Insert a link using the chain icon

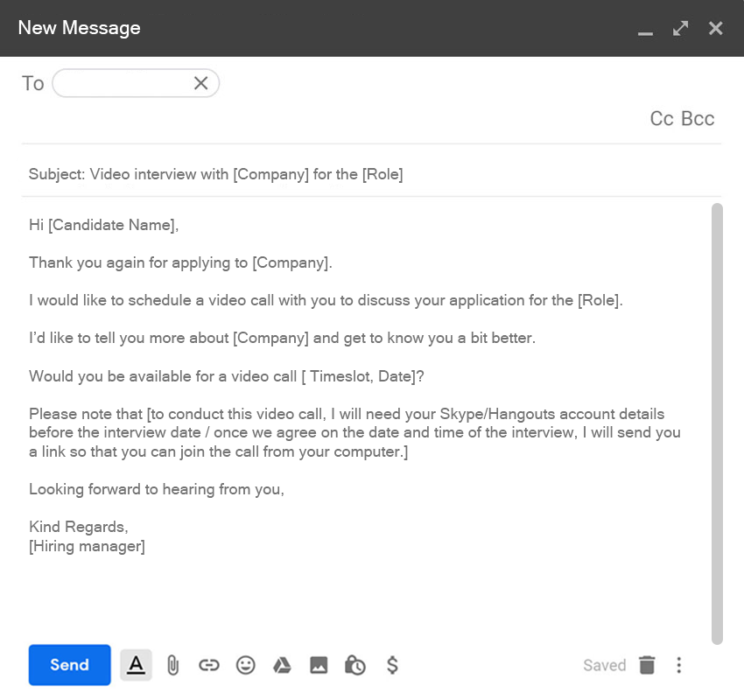click(x=208, y=665)
